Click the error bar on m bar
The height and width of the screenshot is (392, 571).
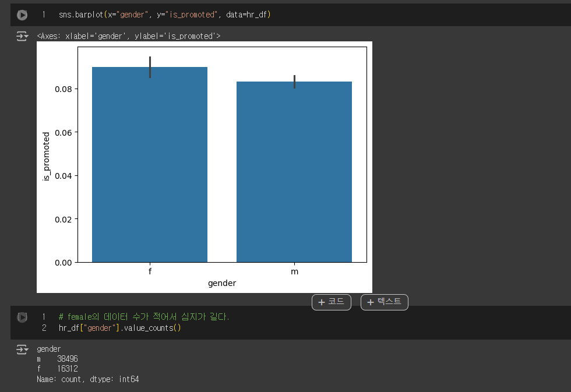pyautogui.click(x=295, y=82)
